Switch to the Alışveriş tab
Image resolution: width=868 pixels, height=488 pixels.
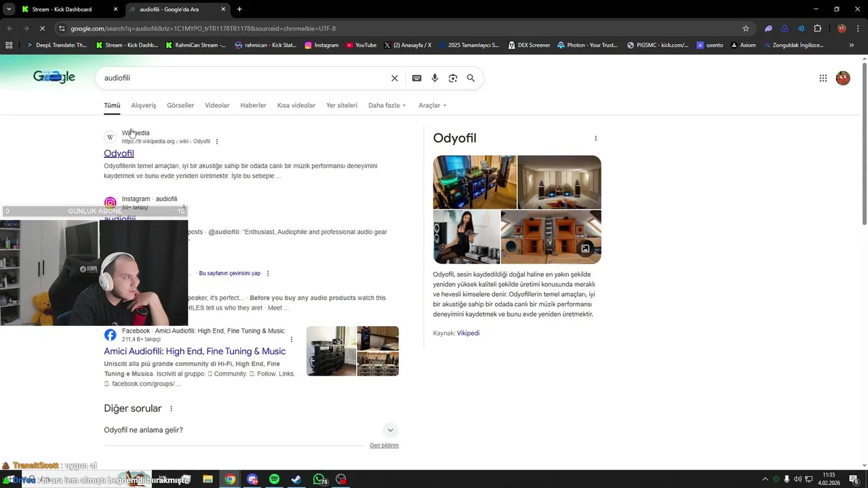coord(144,105)
